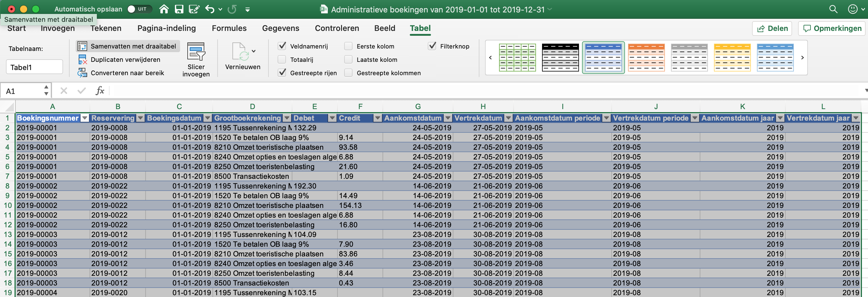Undo the last action
868x297 pixels.
210,9
